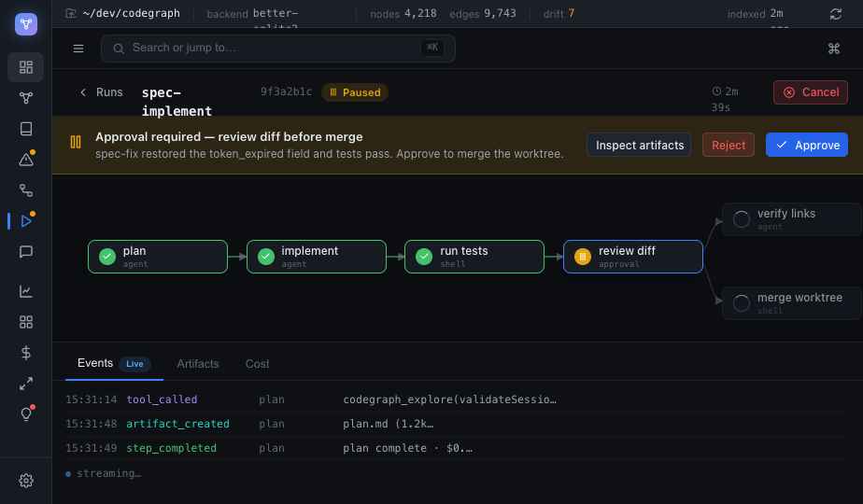
Task: Open the book docs icon in sidebar
Action: [x=26, y=129]
